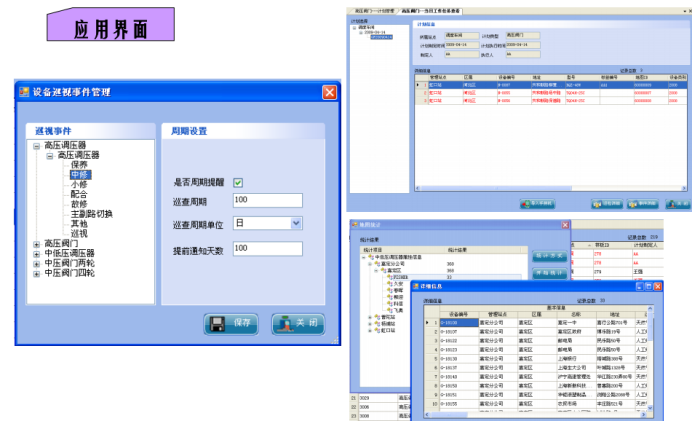Expand the 中压阀门四轮 tree node
Screen dimensions: 693x421
[x=37, y=272]
